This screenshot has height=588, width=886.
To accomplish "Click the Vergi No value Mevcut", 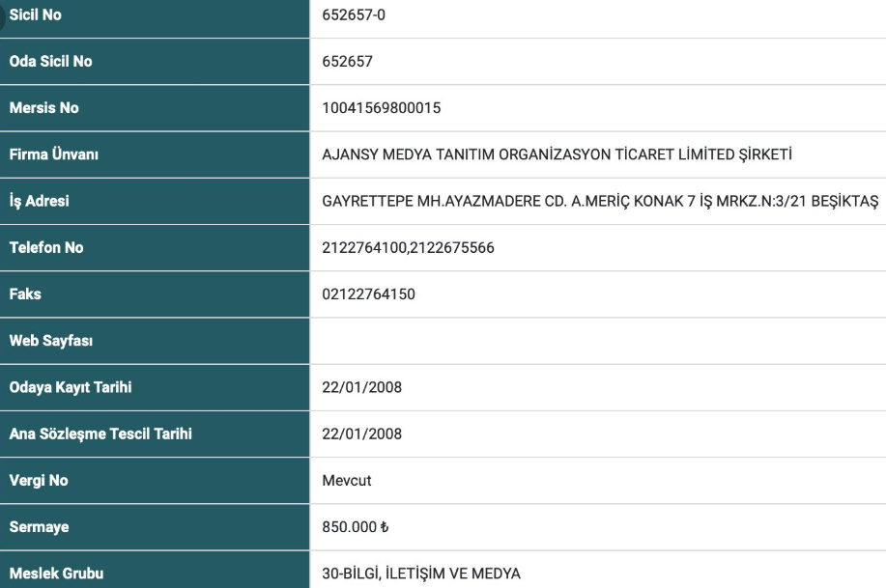I will [x=345, y=480].
